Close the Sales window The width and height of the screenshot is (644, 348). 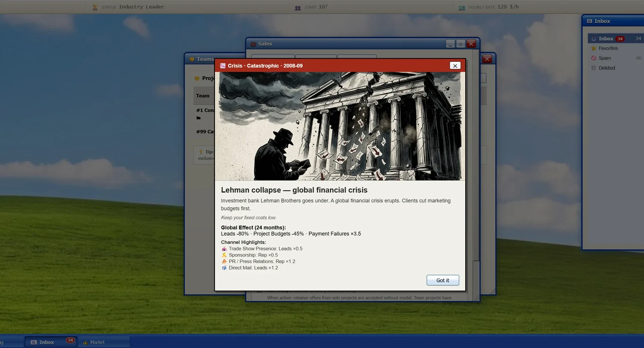pos(471,44)
